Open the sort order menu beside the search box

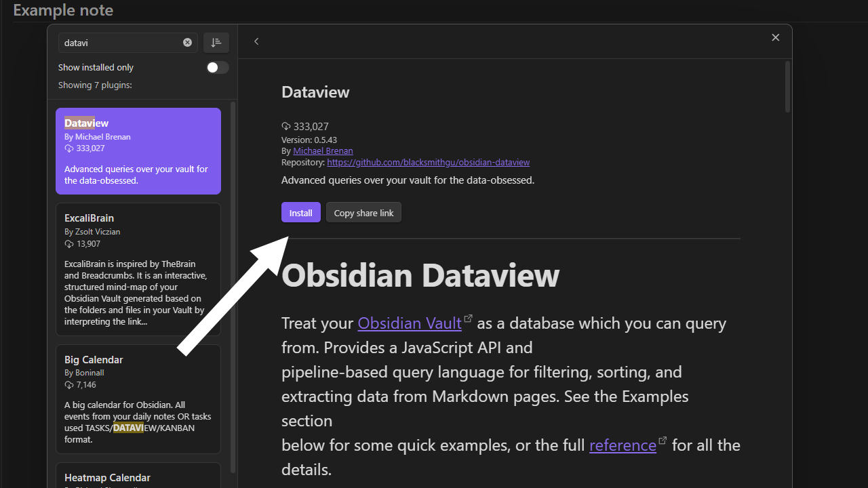(216, 42)
